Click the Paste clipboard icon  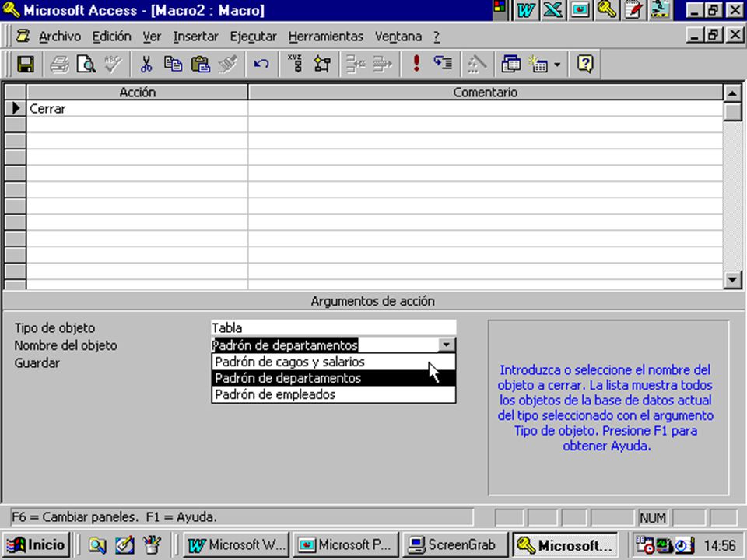click(201, 64)
